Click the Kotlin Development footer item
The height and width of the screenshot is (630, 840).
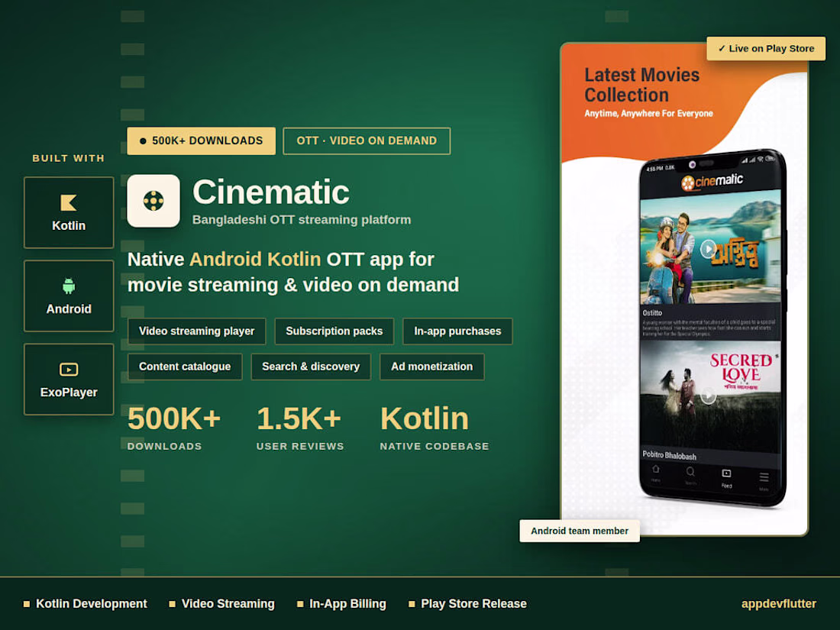click(x=86, y=604)
